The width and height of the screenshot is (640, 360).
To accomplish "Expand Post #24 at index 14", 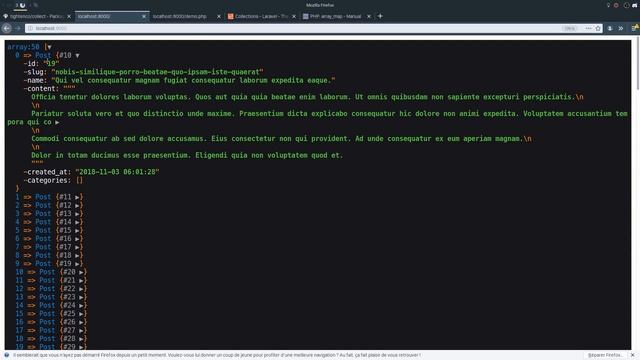I will (x=81, y=305).
